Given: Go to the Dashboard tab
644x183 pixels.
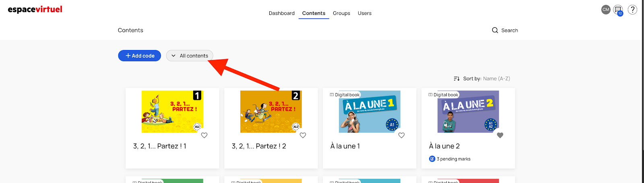Looking at the screenshot, I should tap(281, 13).
